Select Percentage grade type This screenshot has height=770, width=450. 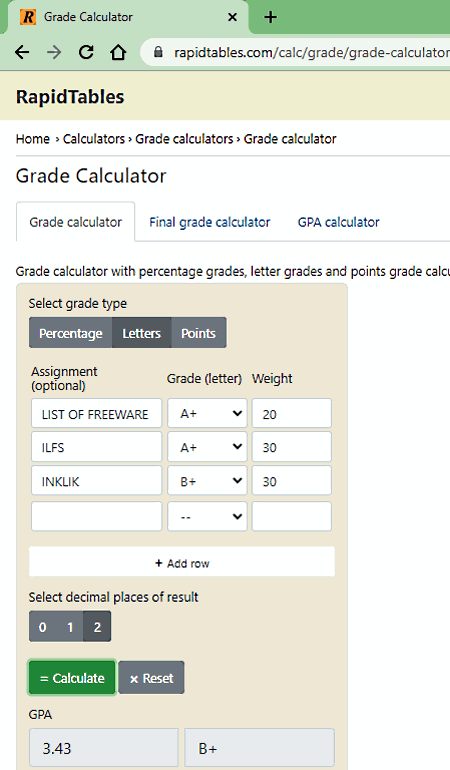click(x=71, y=333)
